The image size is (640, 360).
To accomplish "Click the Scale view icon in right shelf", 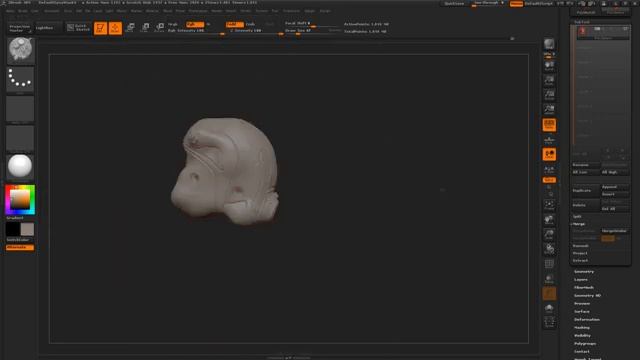I will pyautogui.click(x=549, y=234).
